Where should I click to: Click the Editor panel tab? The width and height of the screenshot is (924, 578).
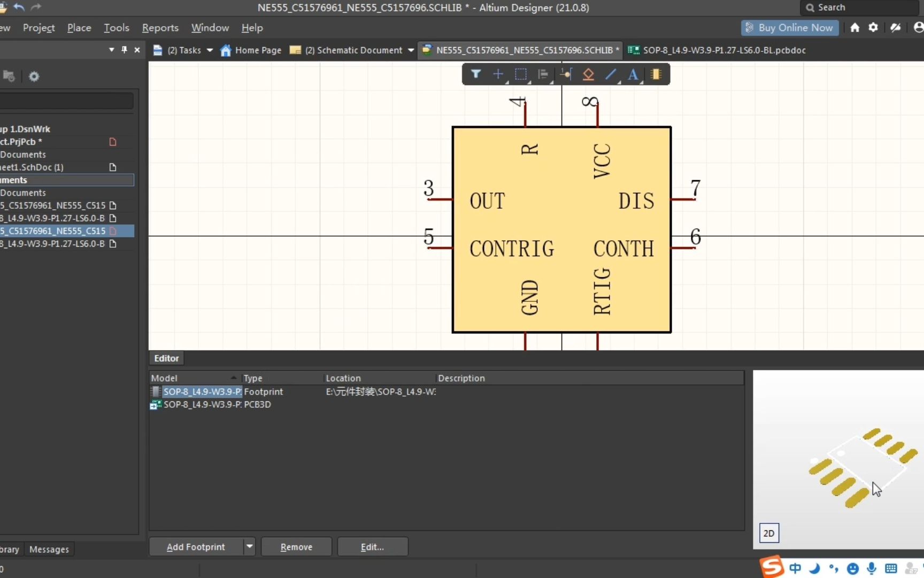pos(166,358)
